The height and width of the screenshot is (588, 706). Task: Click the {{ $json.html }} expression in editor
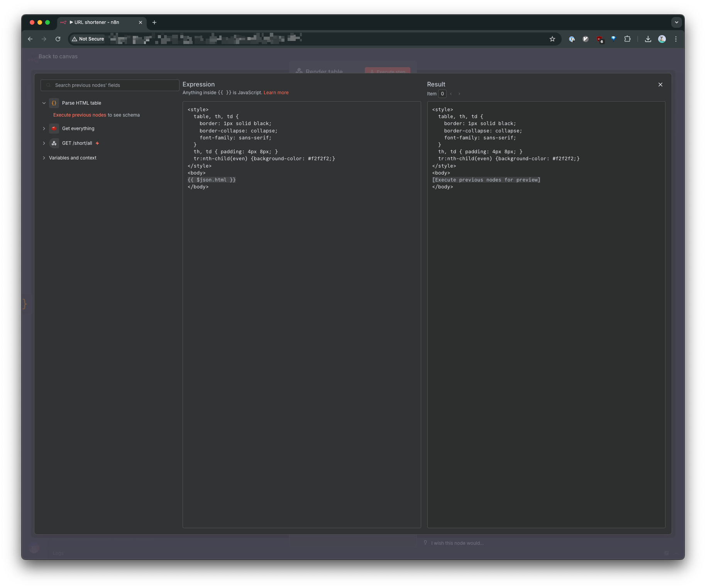(212, 180)
